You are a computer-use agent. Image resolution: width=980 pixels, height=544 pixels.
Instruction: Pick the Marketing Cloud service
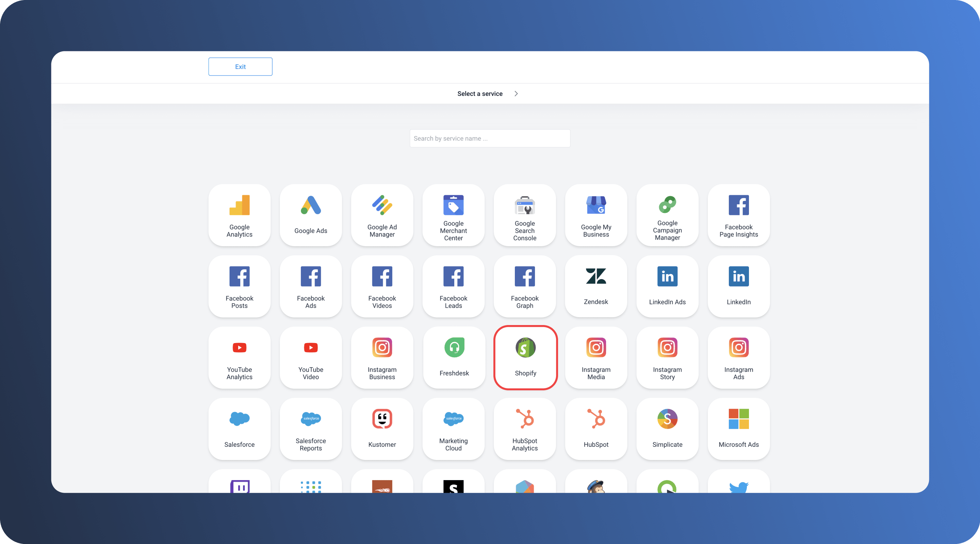coord(454,429)
